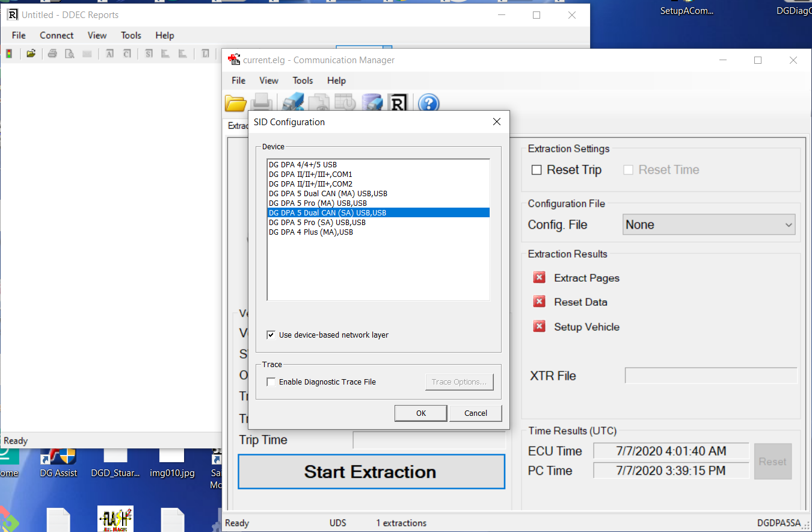Click the yellow folder icon in Communication Manager
The image size is (812, 532).
236,104
